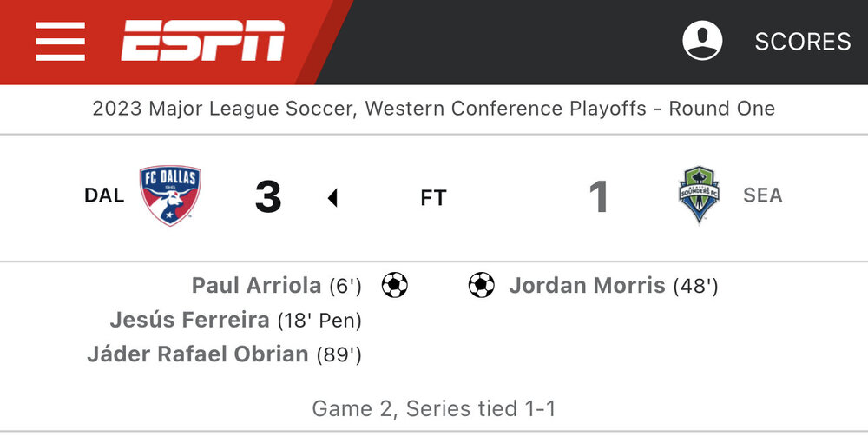Open Jesús Ferreira's player link
Viewport: 868px width, 437px height.
(189, 321)
